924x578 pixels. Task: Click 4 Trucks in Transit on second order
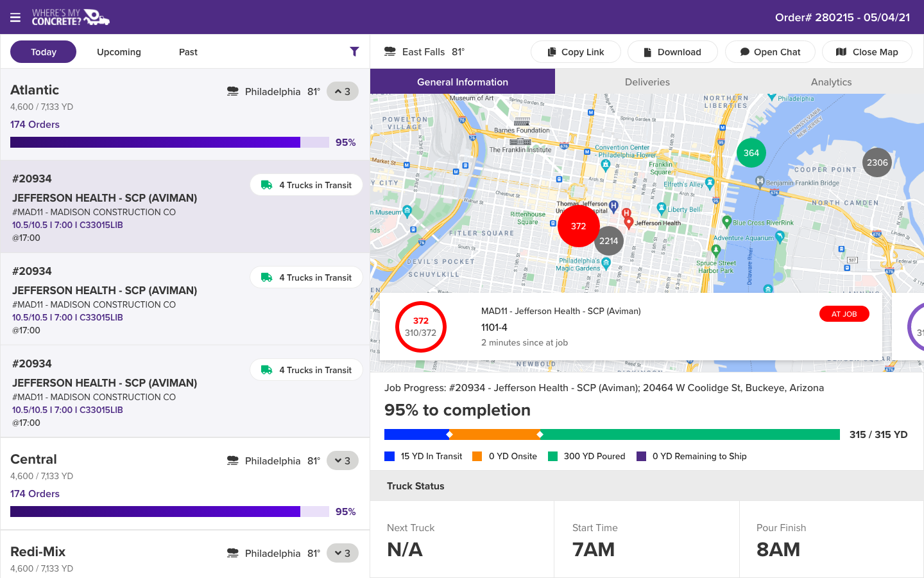pyautogui.click(x=306, y=277)
